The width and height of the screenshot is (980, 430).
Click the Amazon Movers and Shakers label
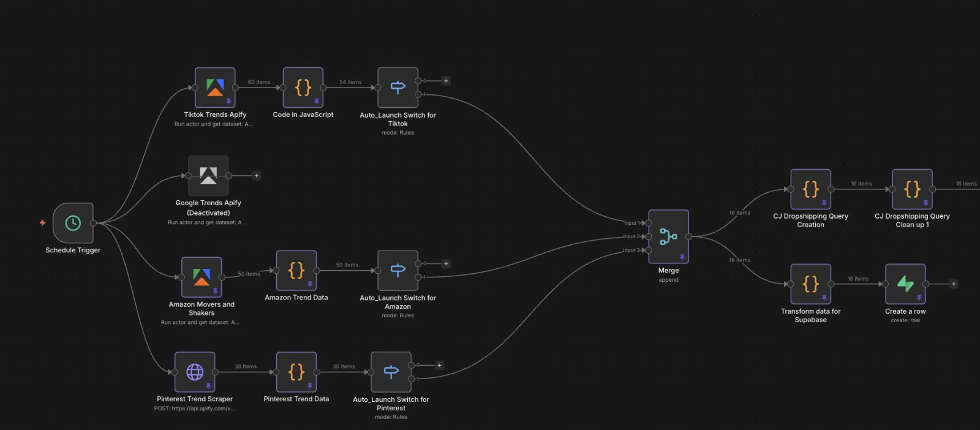coord(202,309)
